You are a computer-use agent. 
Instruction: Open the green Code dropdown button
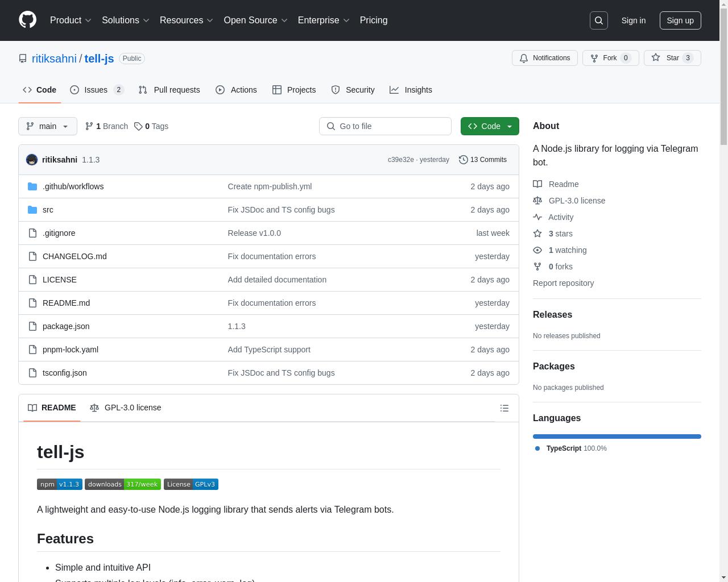(x=490, y=126)
